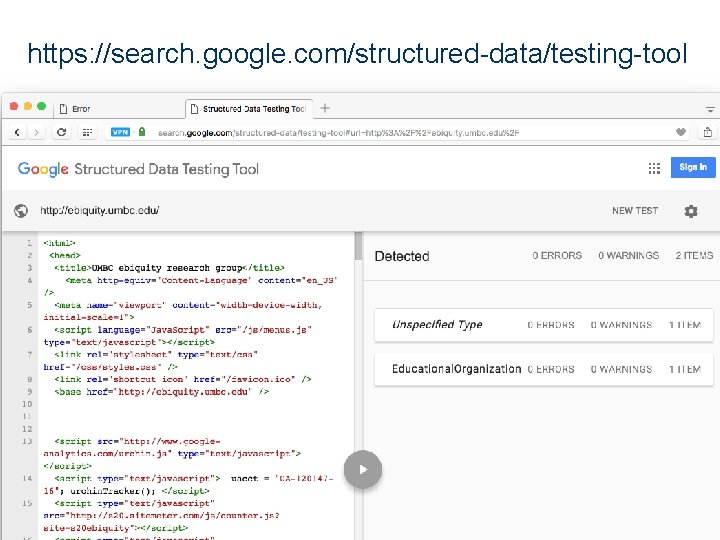Click the Detected heading
720x540 pixels.
402,256
